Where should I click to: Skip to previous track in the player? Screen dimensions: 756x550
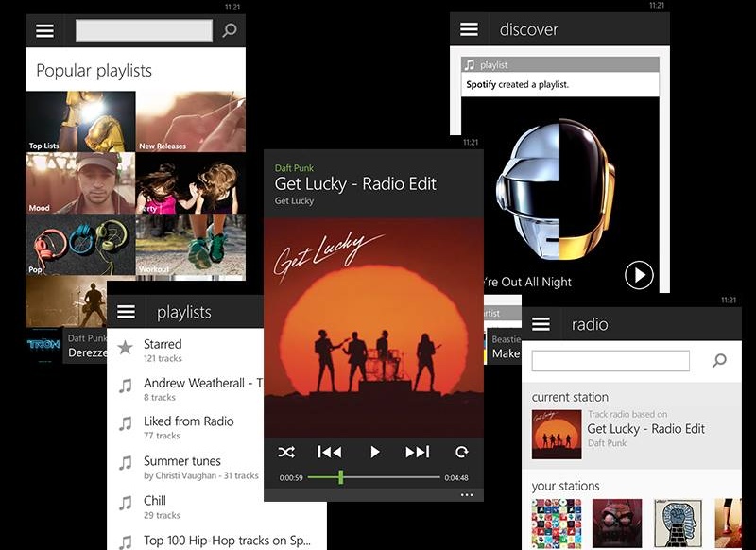click(x=329, y=452)
